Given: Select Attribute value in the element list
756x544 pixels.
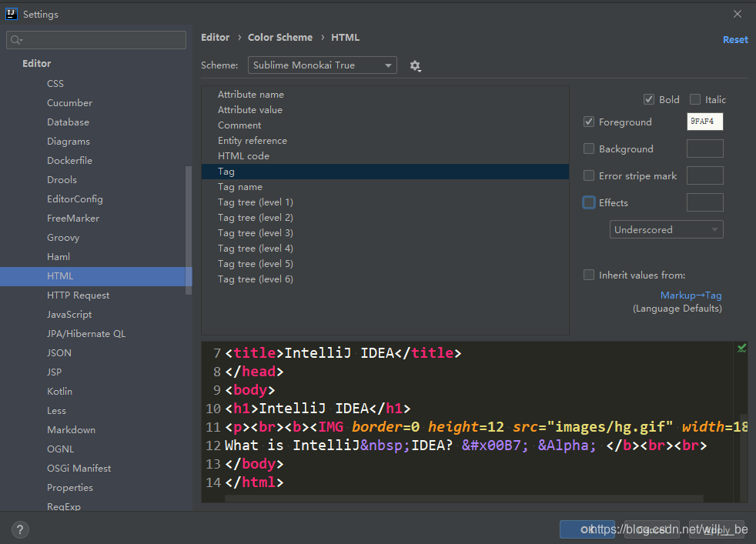Looking at the screenshot, I should [385, 110].
